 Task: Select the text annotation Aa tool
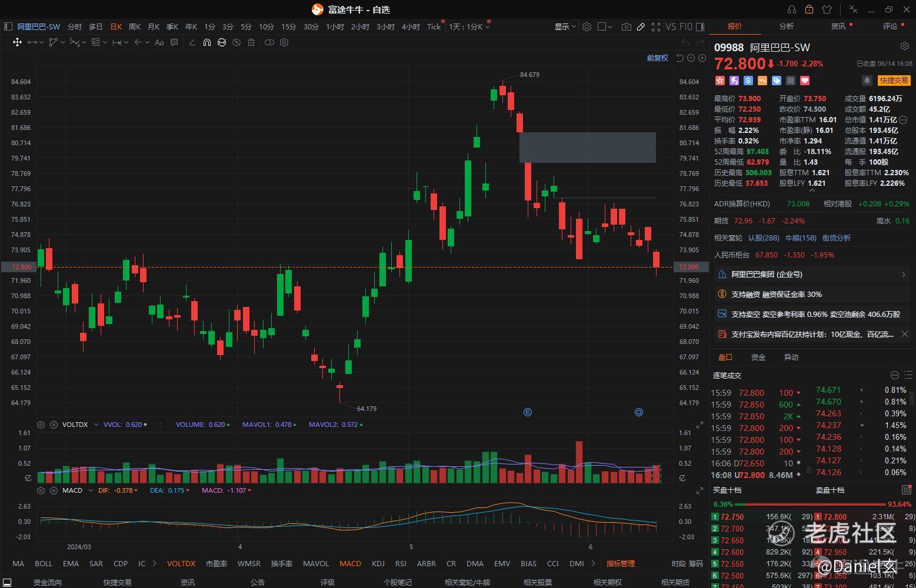click(159, 42)
